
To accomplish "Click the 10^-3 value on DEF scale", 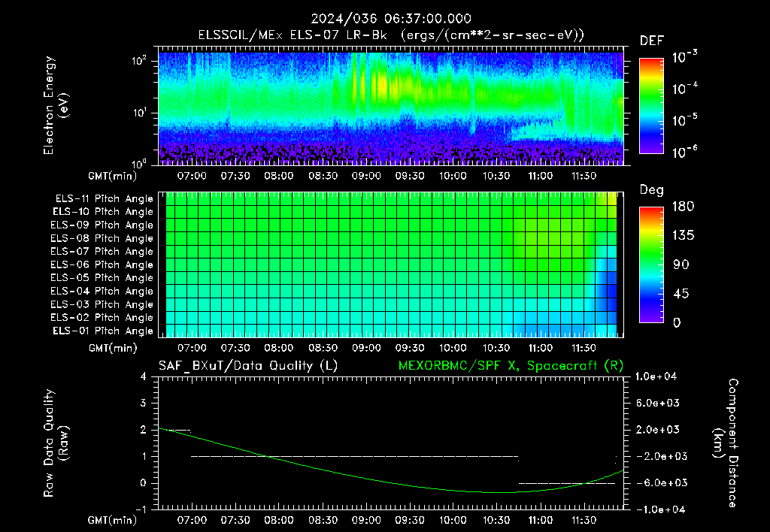I will (684, 57).
